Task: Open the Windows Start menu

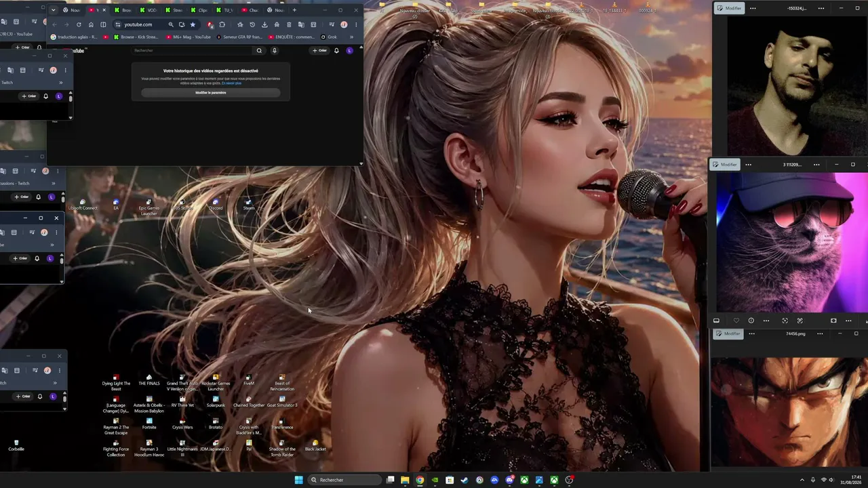Action: click(298, 480)
